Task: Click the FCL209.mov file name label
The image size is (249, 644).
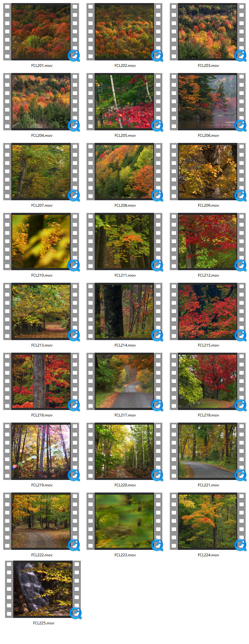Action: point(209,205)
